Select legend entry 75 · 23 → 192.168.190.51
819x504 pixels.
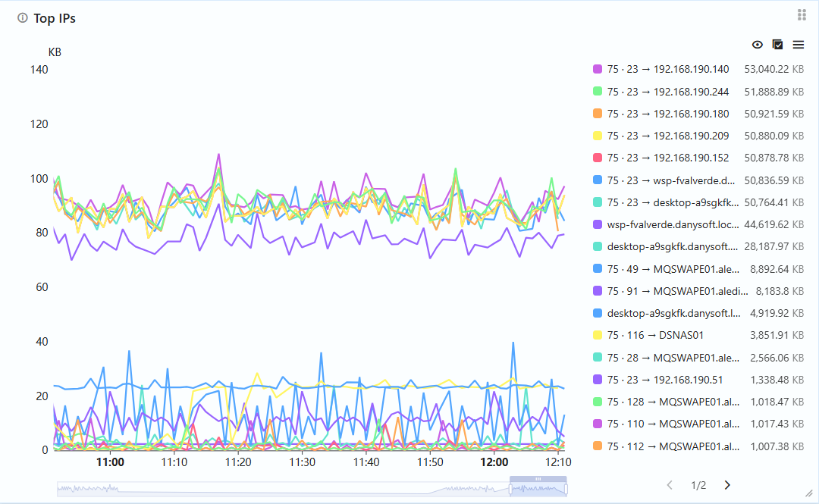click(698, 380)
